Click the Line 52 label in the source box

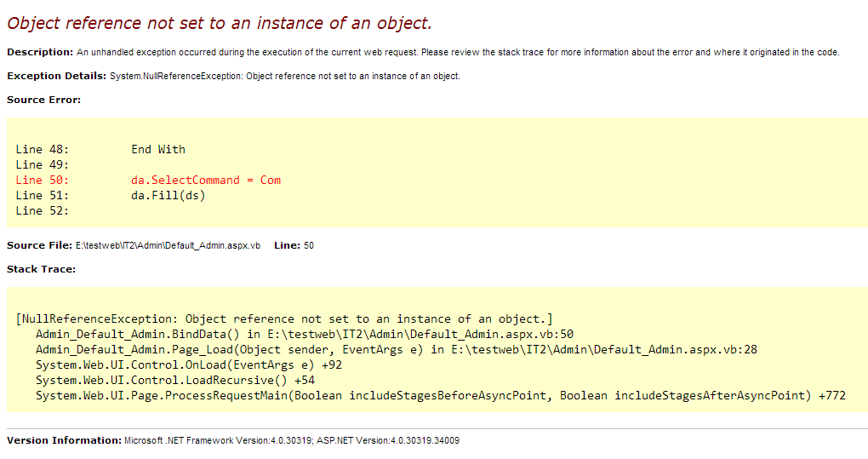[x=42, y=210]
